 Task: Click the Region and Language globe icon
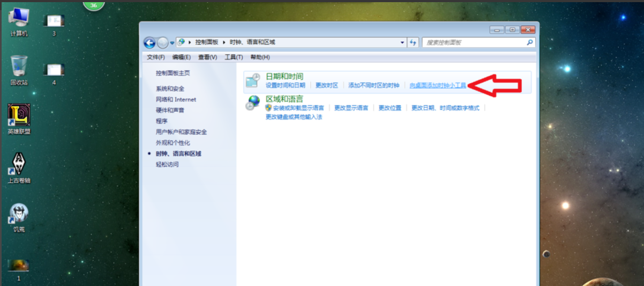tap(253, 103)
